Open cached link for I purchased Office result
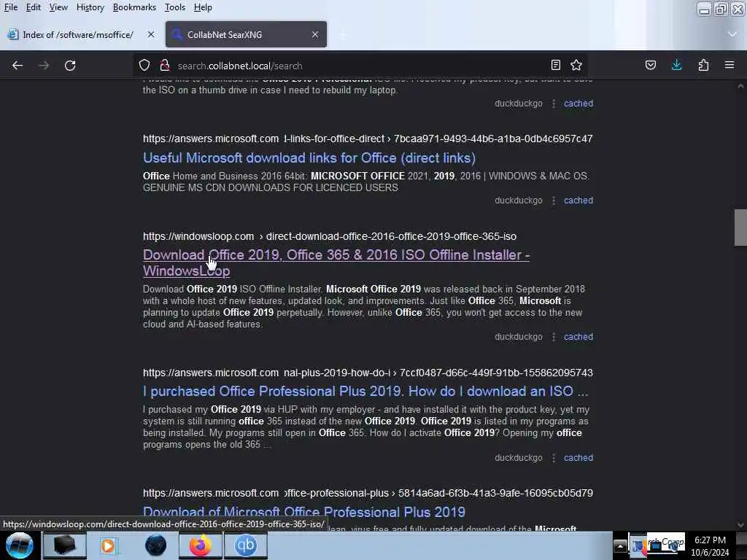This screenshot has width=747, height=560. click(x=578, y=458)
